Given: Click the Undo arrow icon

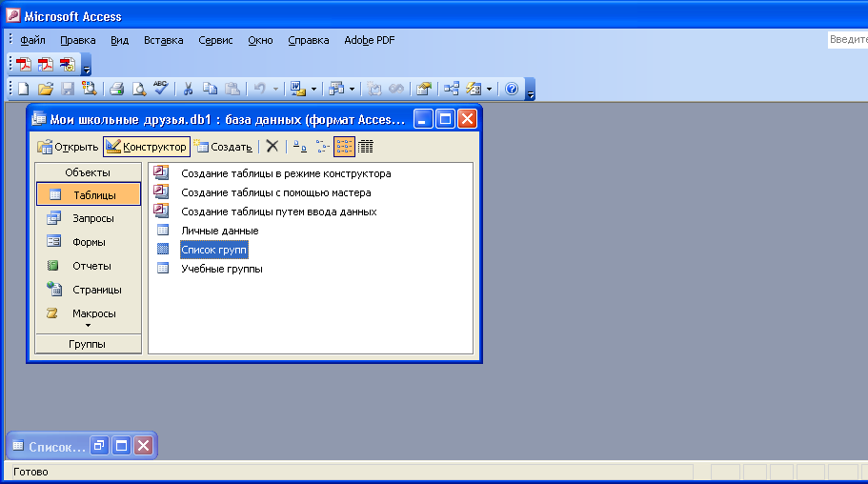Looking at the screenshot, I should (x=259, y=89).
